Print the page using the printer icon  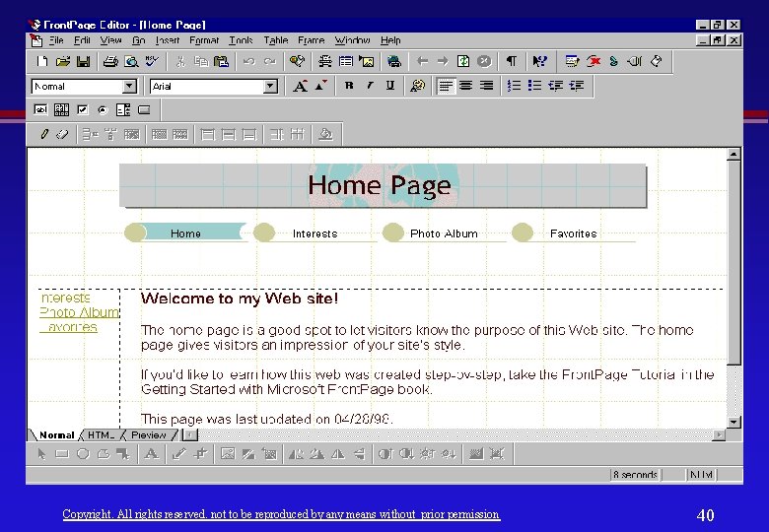[110, 61]
